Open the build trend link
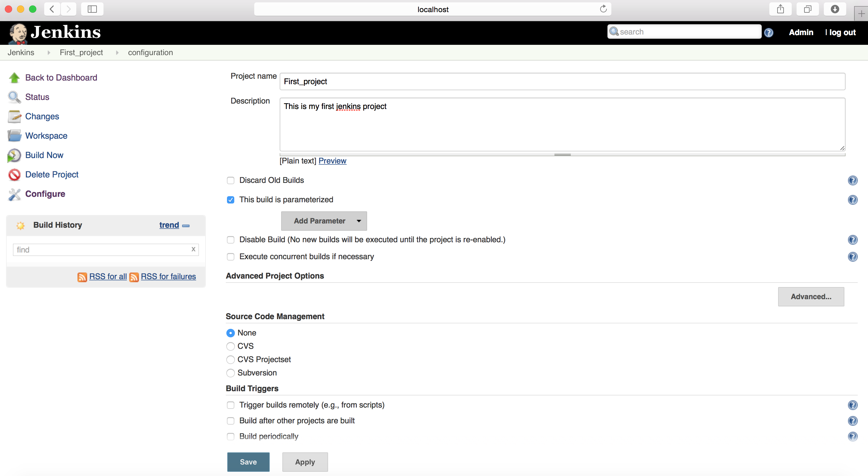The height and width of the screenshot is (476, 868). click(169, 225)
